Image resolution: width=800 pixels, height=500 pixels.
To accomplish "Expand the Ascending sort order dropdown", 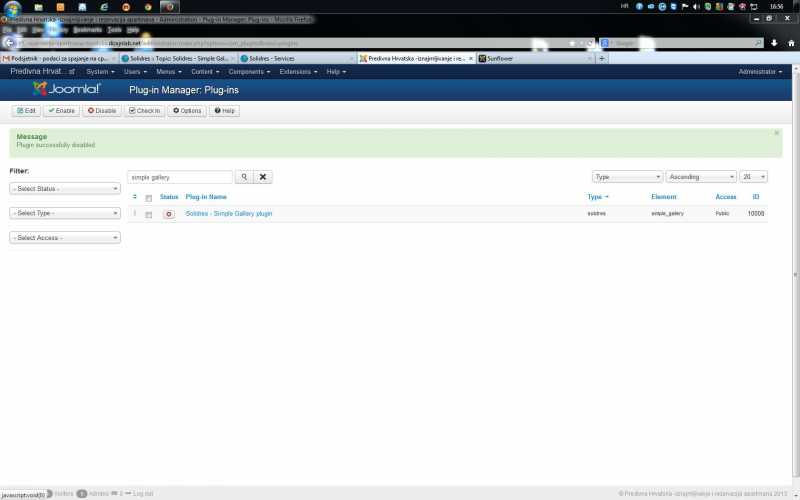I will [701, 176].
